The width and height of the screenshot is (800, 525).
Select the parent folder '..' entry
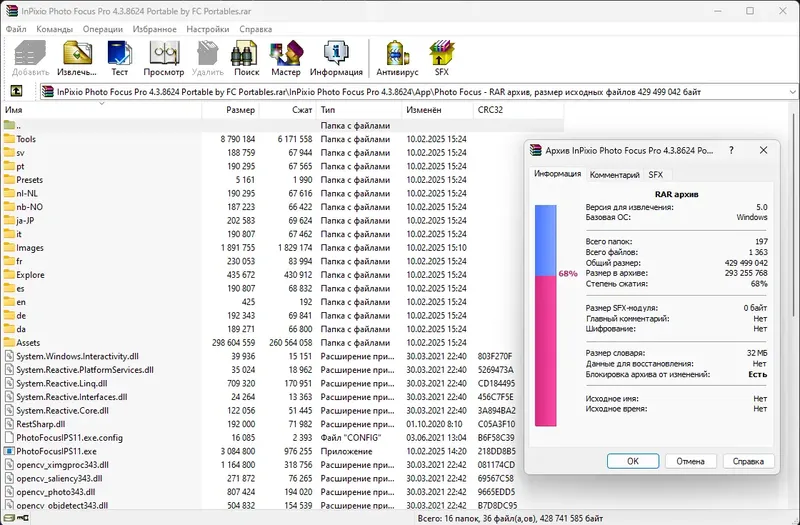pyautogui.click(x=283, y=126)
